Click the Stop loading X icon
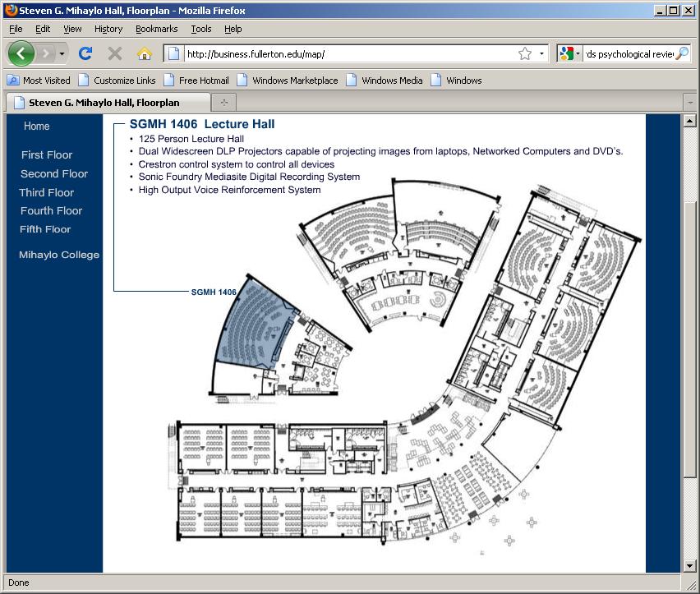The width and height of the screenshot is (700, 594). point(115,54)
